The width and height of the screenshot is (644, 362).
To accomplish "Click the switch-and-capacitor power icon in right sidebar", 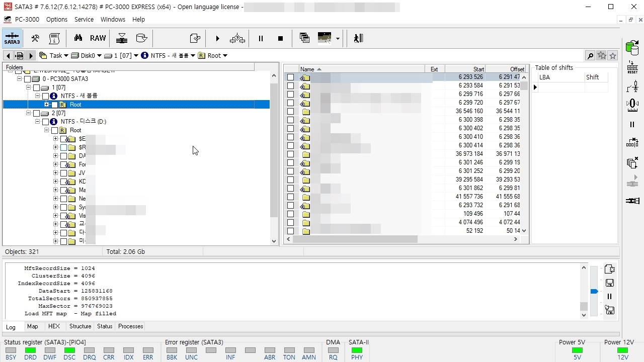I will pos(632,86).
